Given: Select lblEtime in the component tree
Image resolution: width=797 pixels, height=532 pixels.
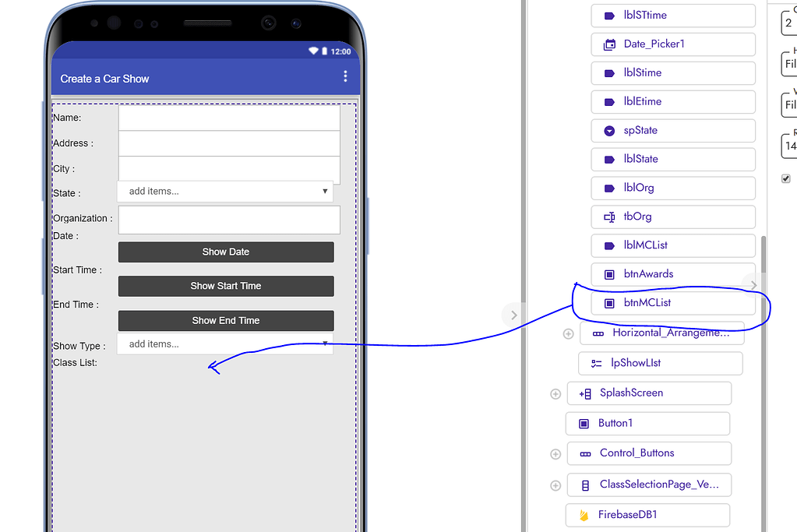Looking at the screenshot, I should point(673,101).
